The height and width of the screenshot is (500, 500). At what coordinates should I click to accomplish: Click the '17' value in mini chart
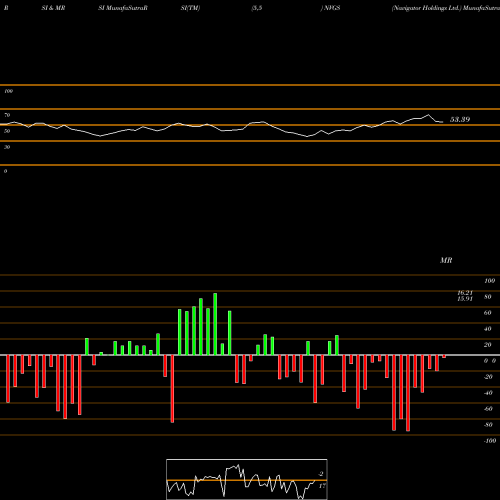point(322,486)
